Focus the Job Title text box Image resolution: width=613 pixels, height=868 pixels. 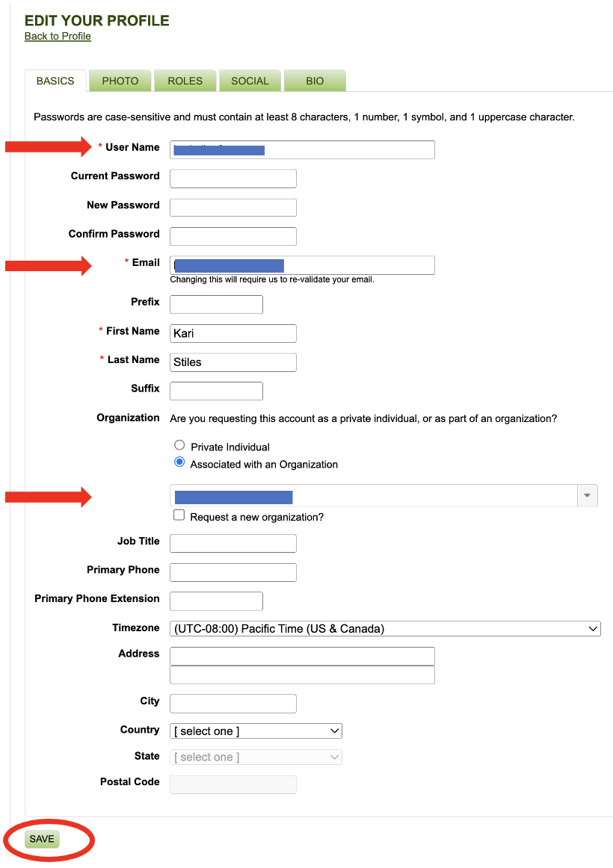(233, 543)
